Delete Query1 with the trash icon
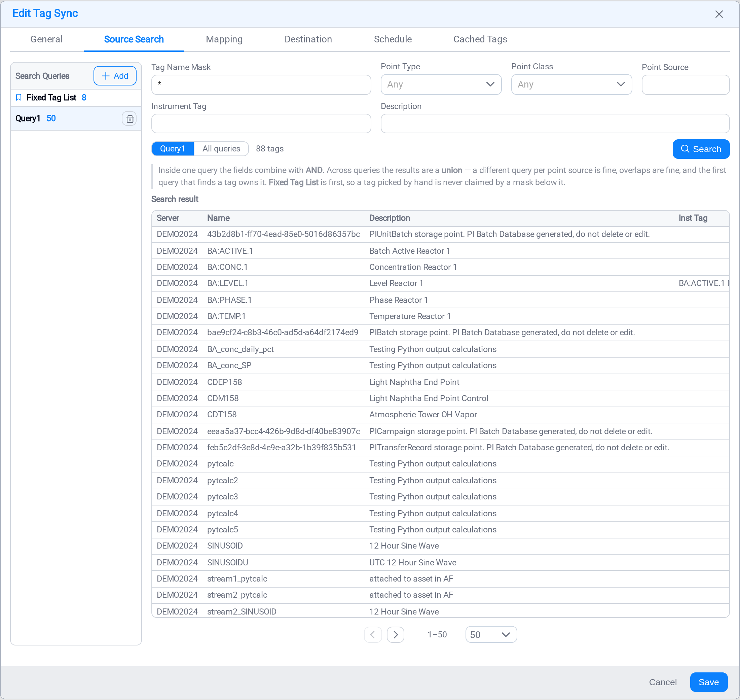This screenshot has height=700, width=740. [129, 119]
